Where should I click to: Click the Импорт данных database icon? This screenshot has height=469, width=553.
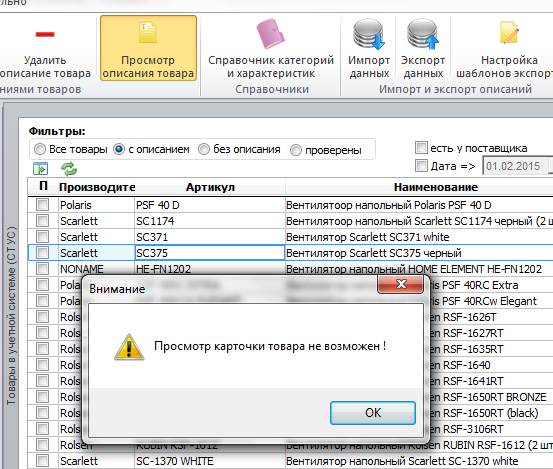tap(369, 34)
